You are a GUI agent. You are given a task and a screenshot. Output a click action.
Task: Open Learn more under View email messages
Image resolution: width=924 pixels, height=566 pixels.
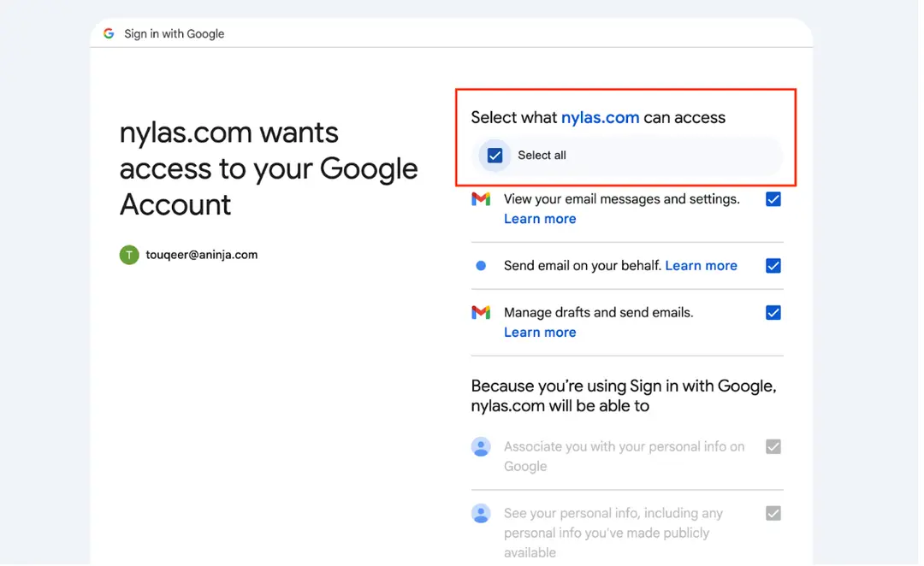coord(540,219)
